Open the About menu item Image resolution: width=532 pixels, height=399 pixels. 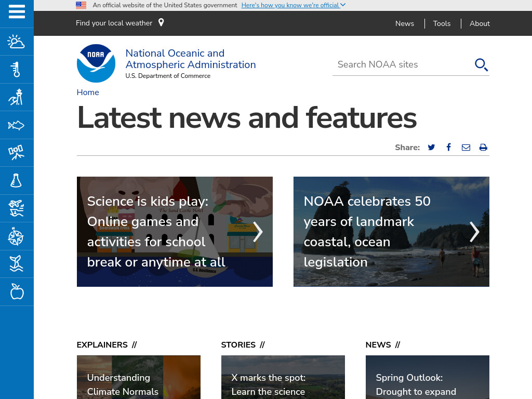click(480, 23)
